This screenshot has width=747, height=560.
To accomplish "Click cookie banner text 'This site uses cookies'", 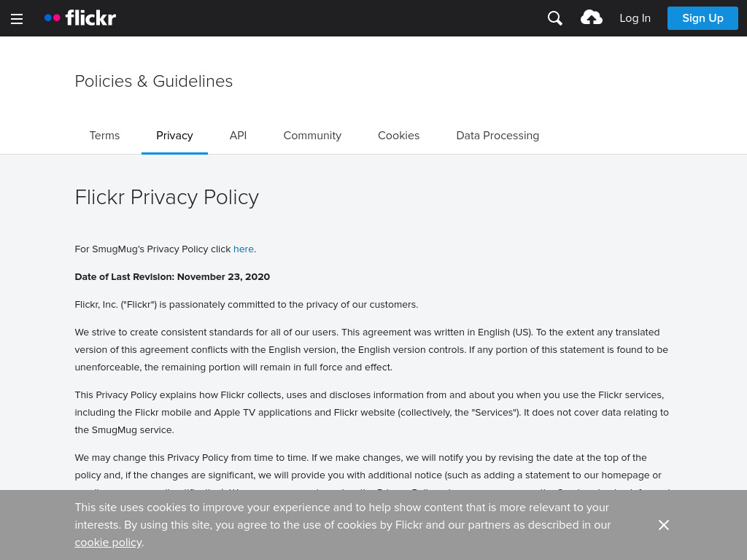I will (343, 525).
